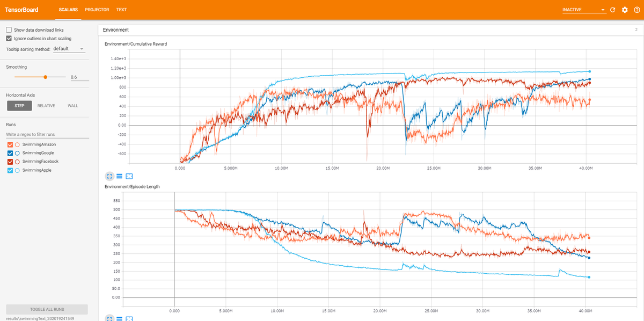
Task: Click the Environment/Cumulative Reward chart title
Action: 136,43
